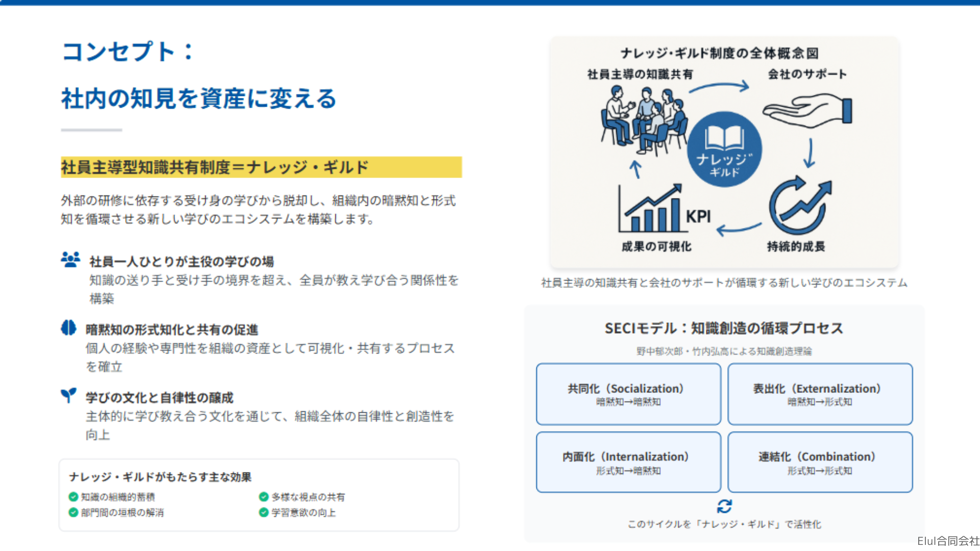The width and height of the screenshot is (980, 551).
Task: Click the yellow highlighted ナレッジ・ギルド heading
Action: [261, 167]
